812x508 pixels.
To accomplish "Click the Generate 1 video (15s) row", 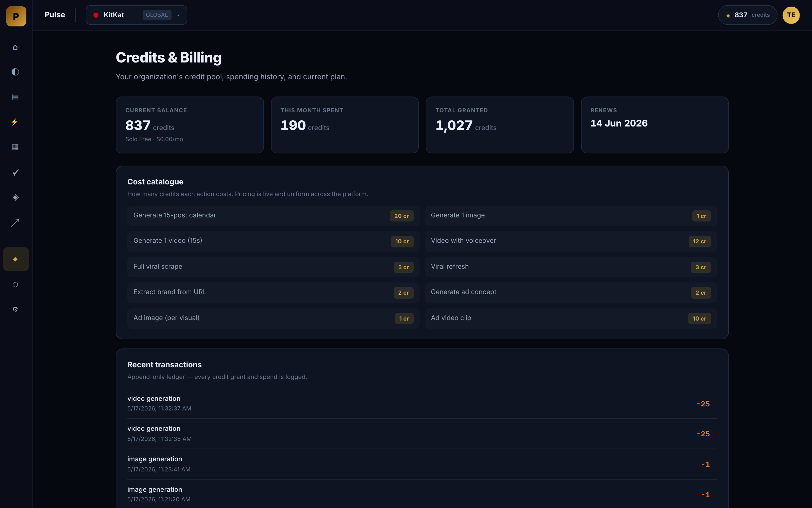I will click(x=273, y=241).
